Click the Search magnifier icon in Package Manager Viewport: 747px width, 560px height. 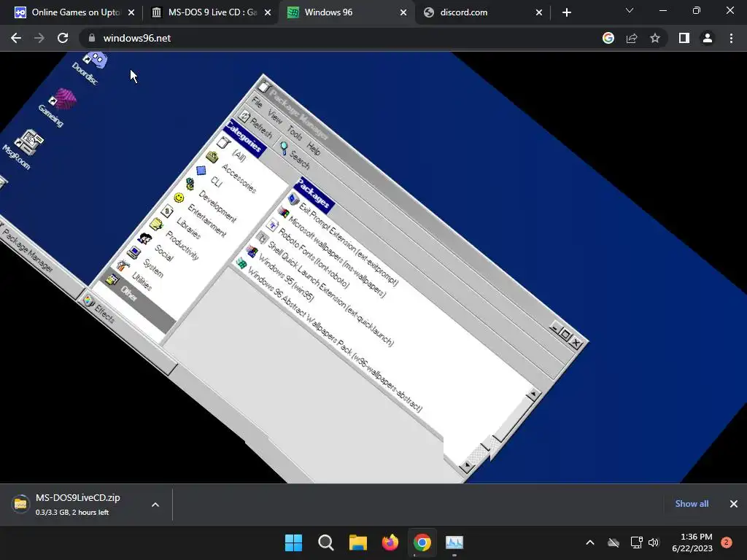click(x=284, y=148)
